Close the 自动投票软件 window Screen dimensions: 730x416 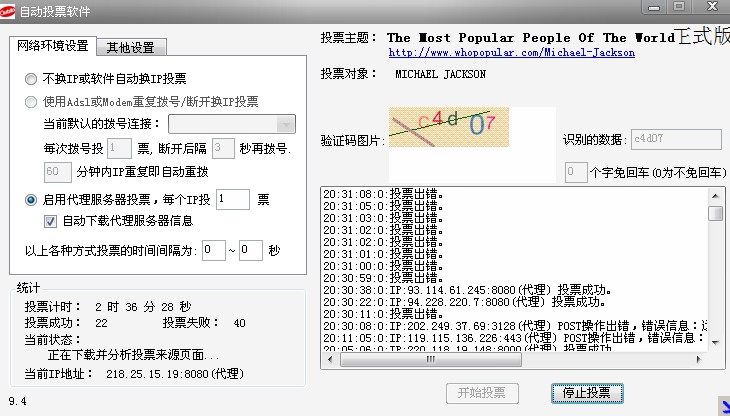pos(712,7)
